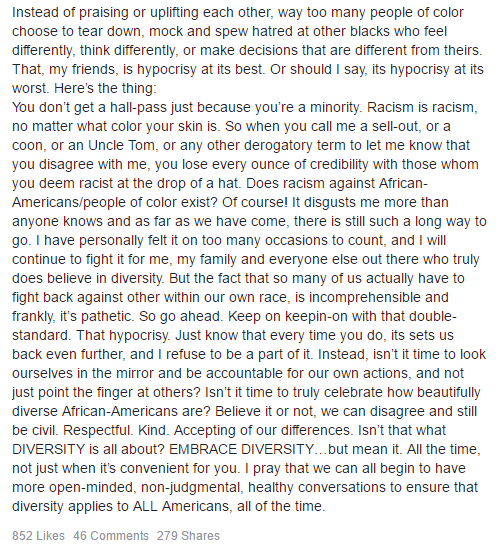Viewport: 498px width, 552px height.
Task: Click 'ALL Americans' in the last line
Action: [182, 506]
